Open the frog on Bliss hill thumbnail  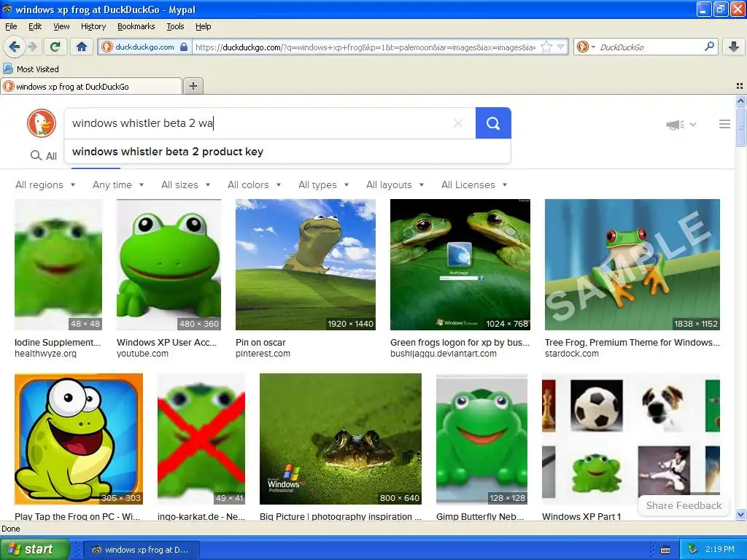306,264
